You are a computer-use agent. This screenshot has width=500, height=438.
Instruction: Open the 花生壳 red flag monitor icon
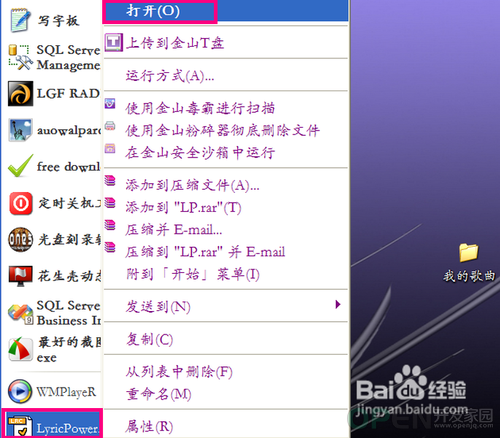pyautogui.click(x=21, y=276)
